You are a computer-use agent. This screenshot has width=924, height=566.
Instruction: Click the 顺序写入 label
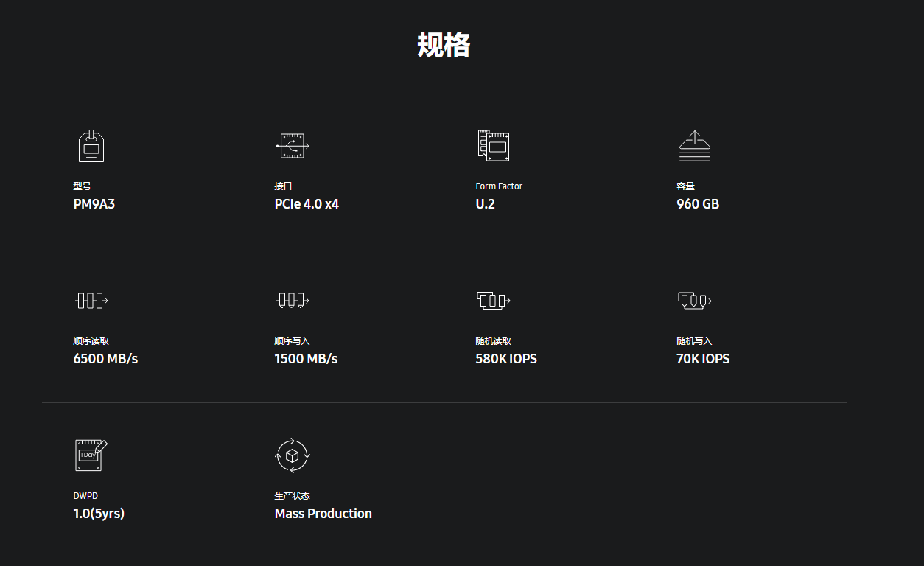coord(293,341)
